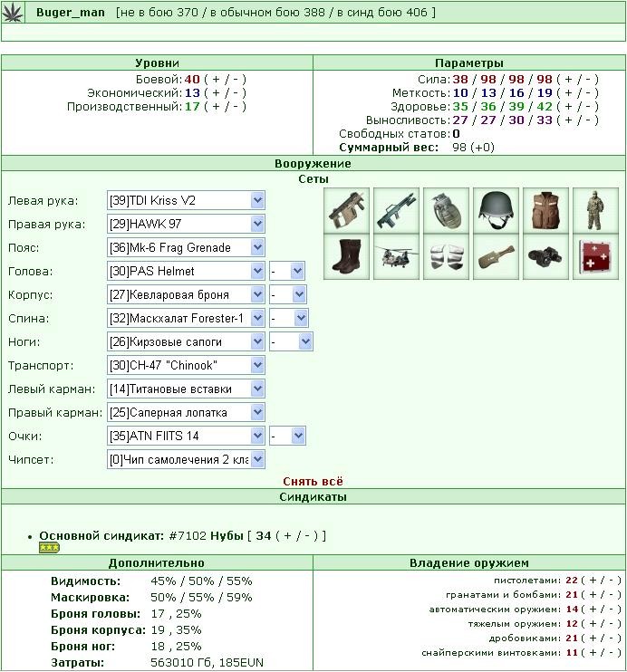Open the Правый карман dropdown
This screenshot has height=672, width=627.
coord(186,412)
